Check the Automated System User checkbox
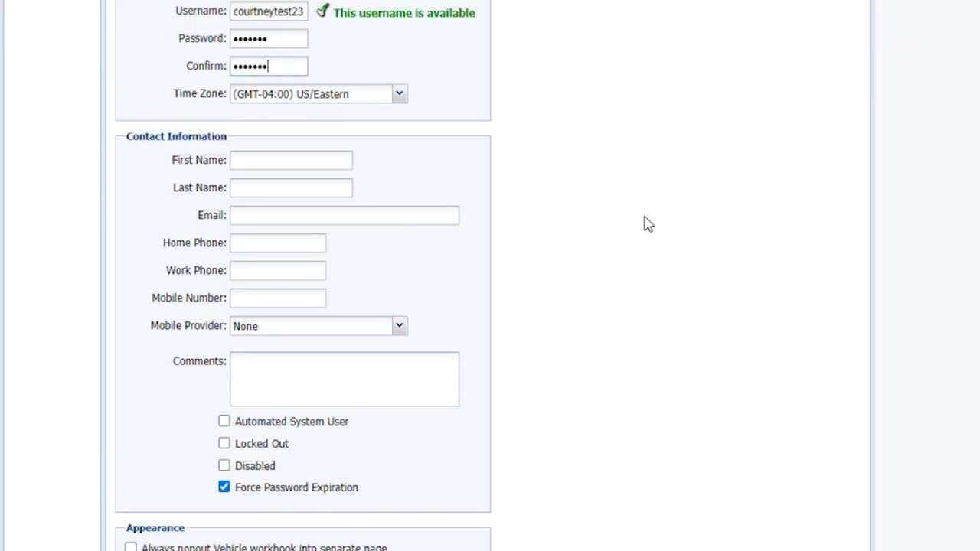This screenshot has width=980, height=551. (224, 421)
